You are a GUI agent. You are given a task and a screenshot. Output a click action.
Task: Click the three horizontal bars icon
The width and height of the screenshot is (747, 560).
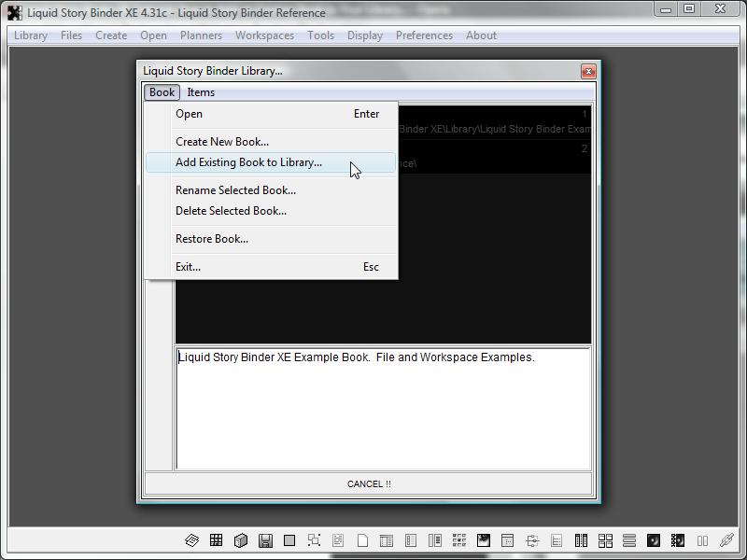629,540
